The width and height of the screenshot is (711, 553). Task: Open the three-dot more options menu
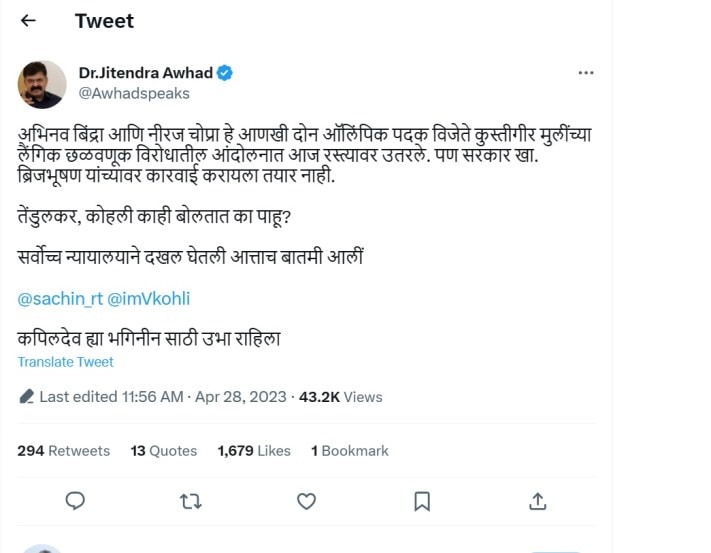click(587, 74)
